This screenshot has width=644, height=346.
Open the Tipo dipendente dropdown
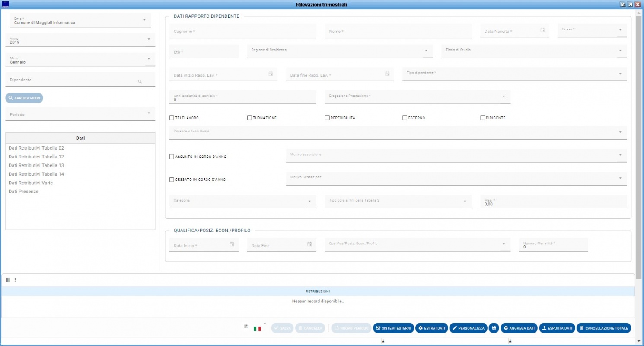coord(620,74)
